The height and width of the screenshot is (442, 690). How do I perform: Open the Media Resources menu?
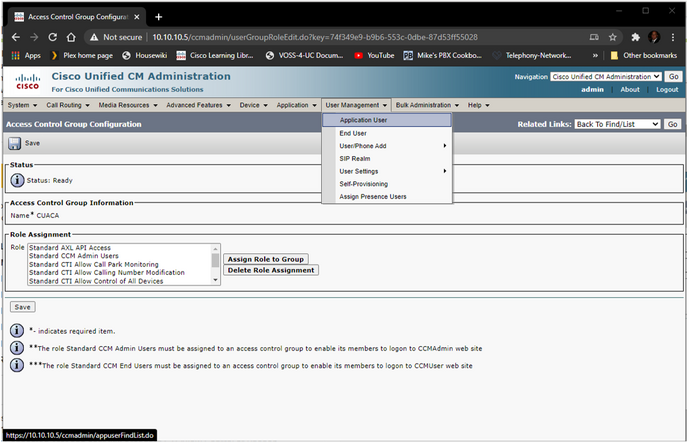coord(128,105)
